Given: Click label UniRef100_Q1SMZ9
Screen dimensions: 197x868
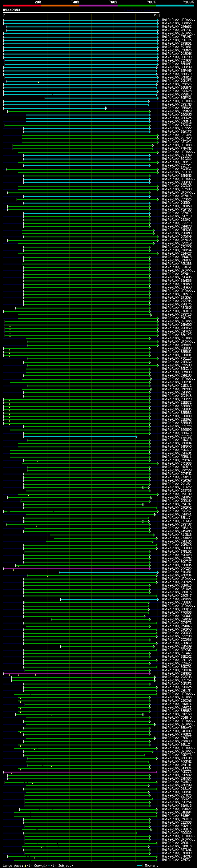Looking at the screenshot, I should [x=177, y=111].
